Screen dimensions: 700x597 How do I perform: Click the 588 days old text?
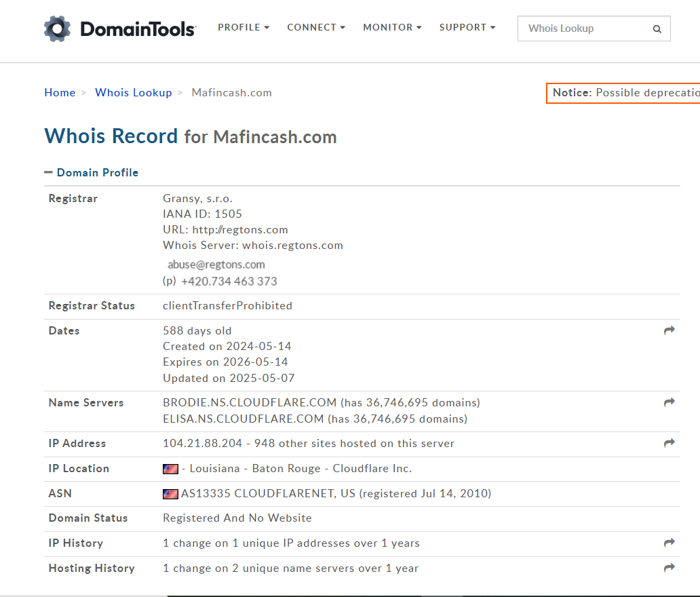coord(197,330)
